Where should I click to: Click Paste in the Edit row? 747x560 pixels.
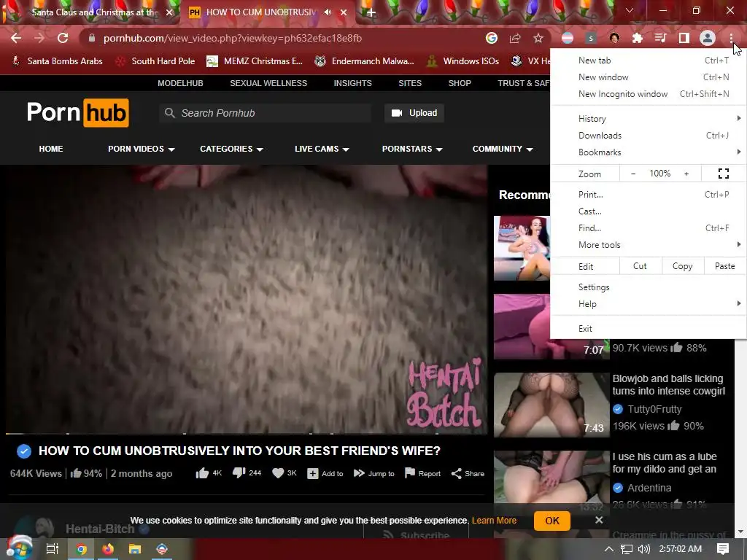(724, 266)
